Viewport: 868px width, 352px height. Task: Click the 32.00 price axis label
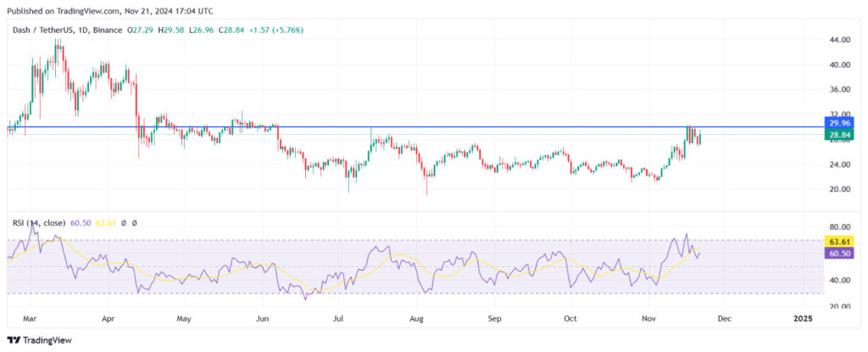click(839, 115)
